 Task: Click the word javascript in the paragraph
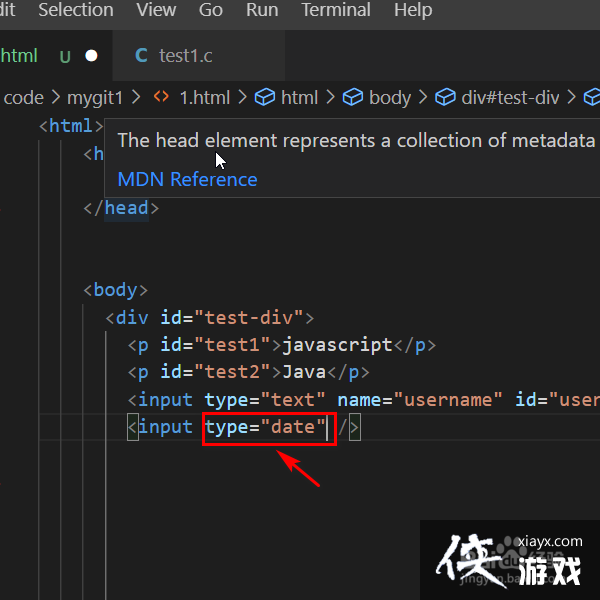click(337, 346)
